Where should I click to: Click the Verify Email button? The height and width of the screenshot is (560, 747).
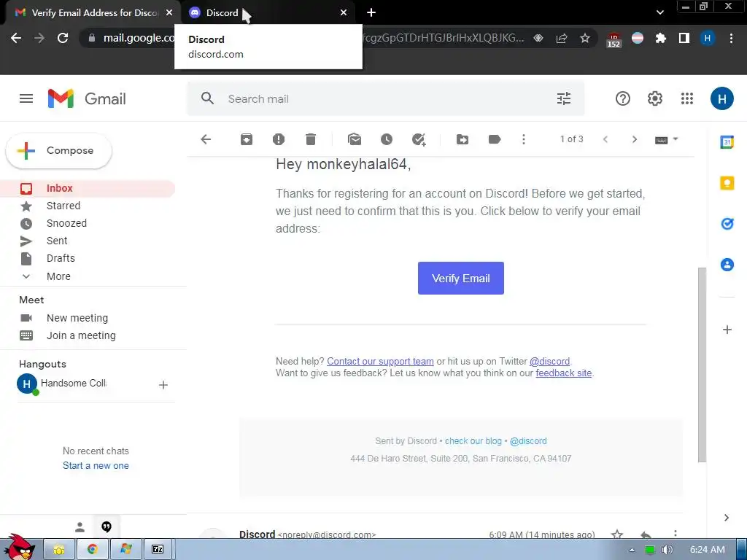pos(461,278)
